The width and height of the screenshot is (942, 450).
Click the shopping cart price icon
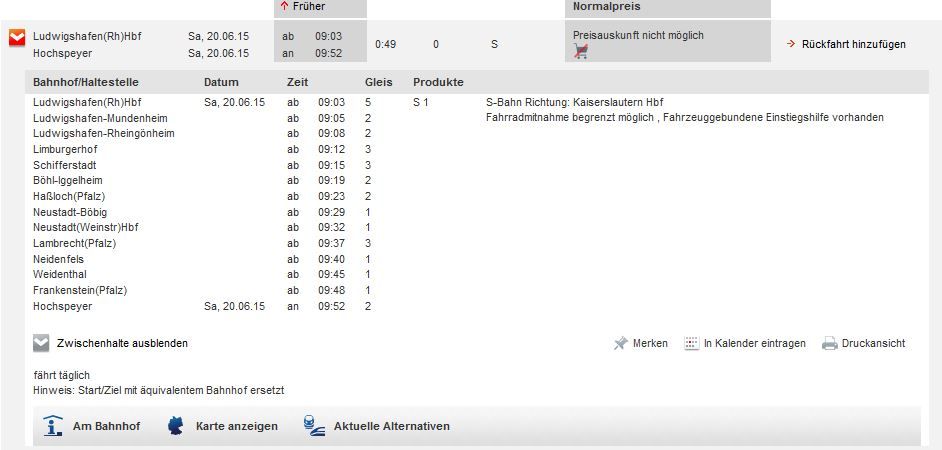581,52
